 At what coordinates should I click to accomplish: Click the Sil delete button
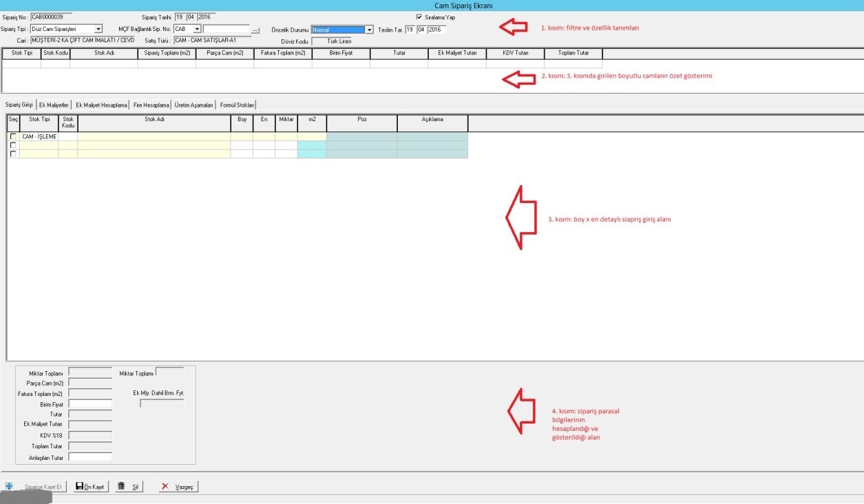coord(129,486)
